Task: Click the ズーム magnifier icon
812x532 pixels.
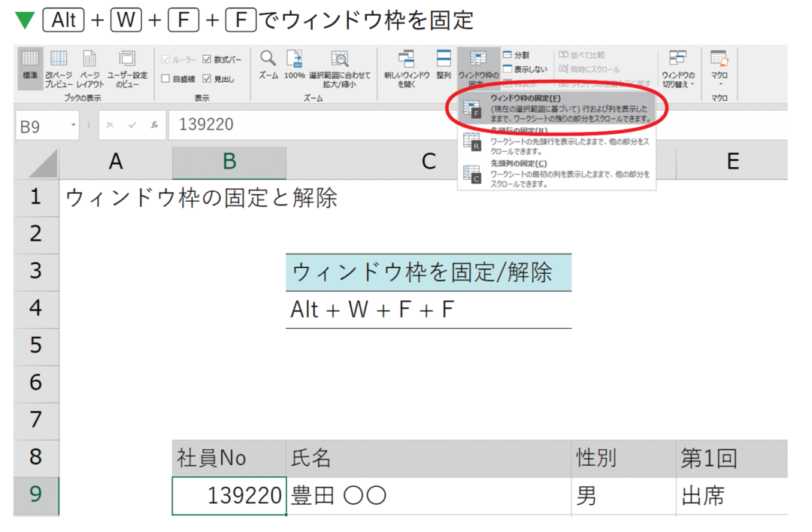Action: point(268,63)
